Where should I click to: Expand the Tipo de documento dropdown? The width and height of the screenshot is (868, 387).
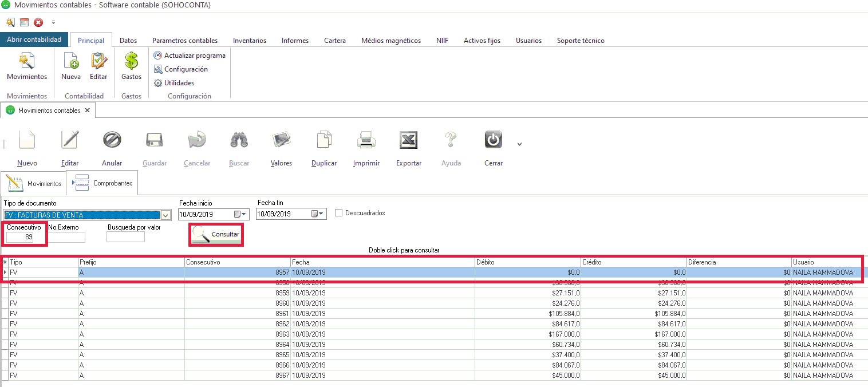[166, 215]
